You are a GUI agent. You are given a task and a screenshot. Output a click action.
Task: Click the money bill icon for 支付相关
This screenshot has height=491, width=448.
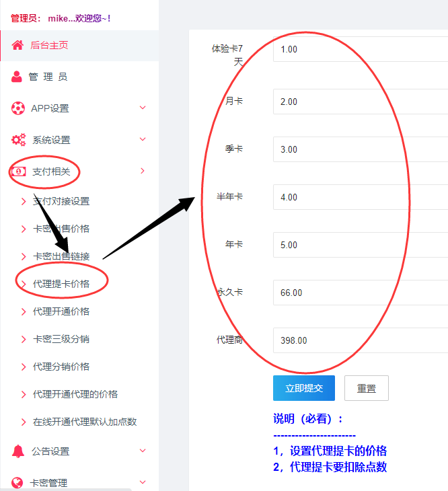click(x=18, y=172)
